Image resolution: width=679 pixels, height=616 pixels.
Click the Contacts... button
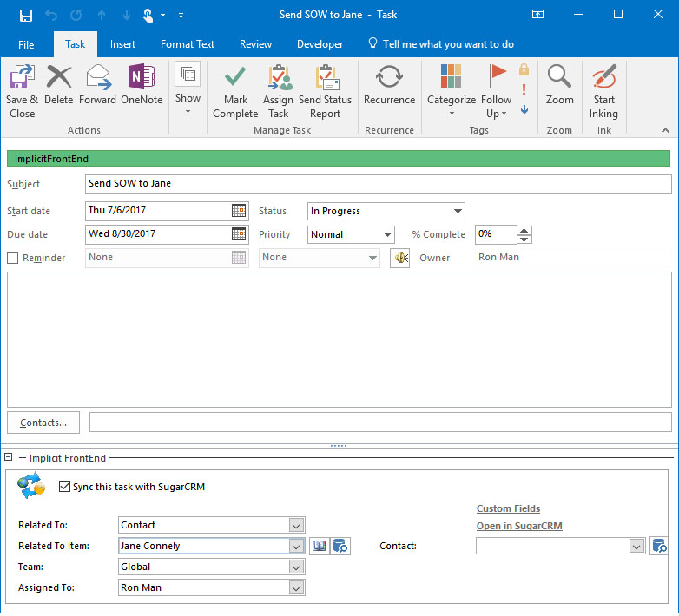(x=43, y=423)
